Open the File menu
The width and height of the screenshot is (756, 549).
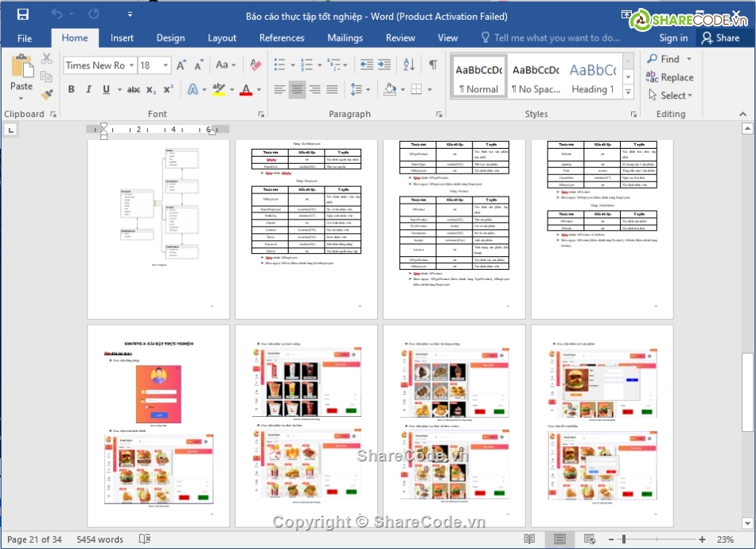point(25,38)
